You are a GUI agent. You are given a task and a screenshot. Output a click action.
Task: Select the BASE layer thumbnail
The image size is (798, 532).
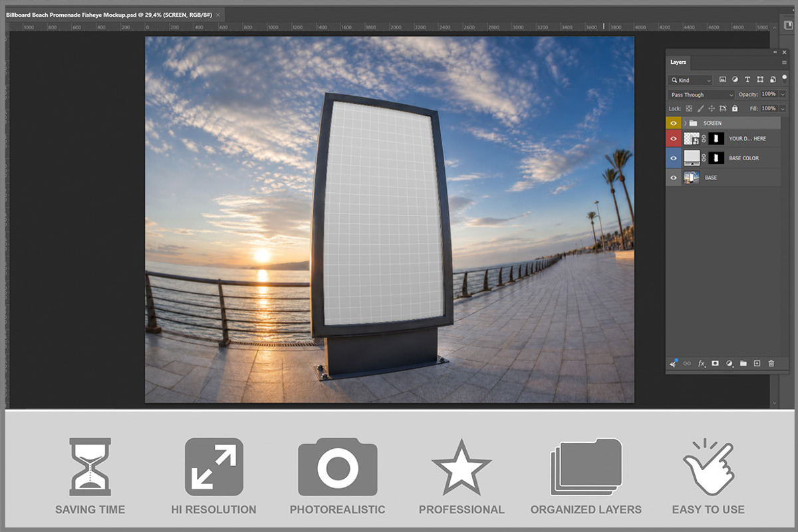pyautogui.click(x=692, y=178)
